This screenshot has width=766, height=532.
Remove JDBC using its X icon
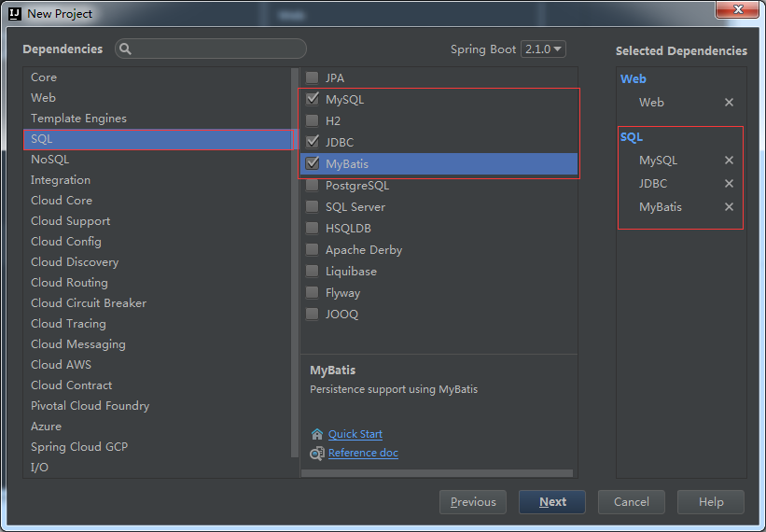(x=729, y=184)
